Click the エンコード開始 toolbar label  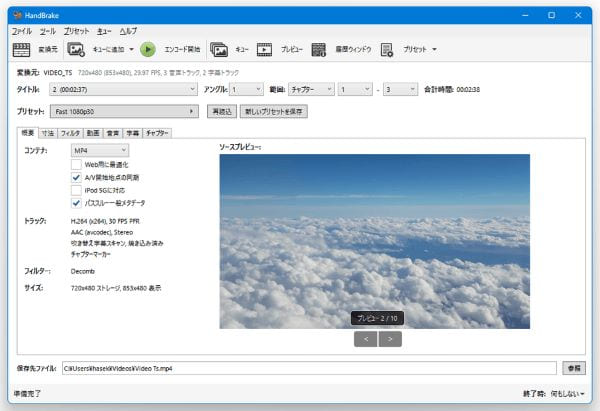tap(182, 49)
